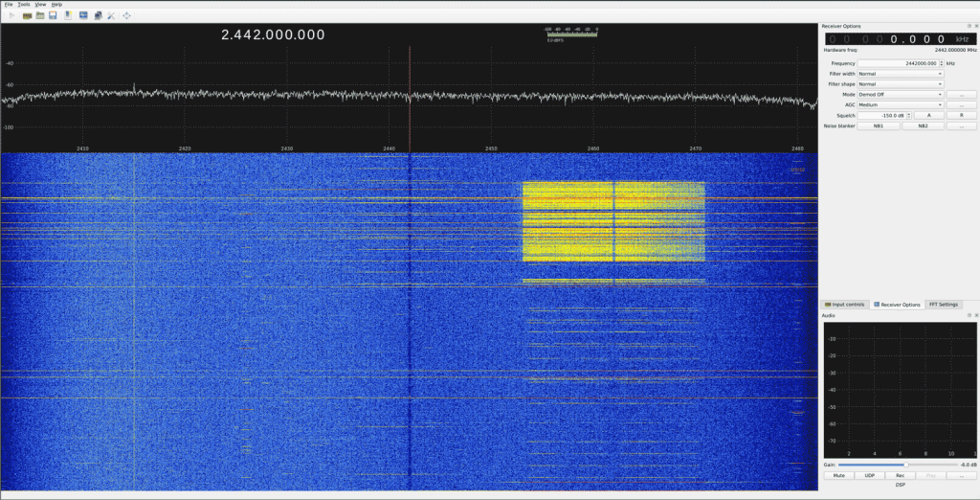This screenshot has height=500, width=980.
Task: Click the yellow signal block in the waterfall
Action: [613, 221]
